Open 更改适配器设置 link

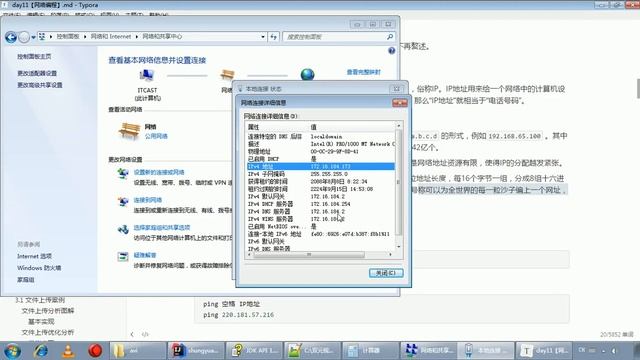37,73
